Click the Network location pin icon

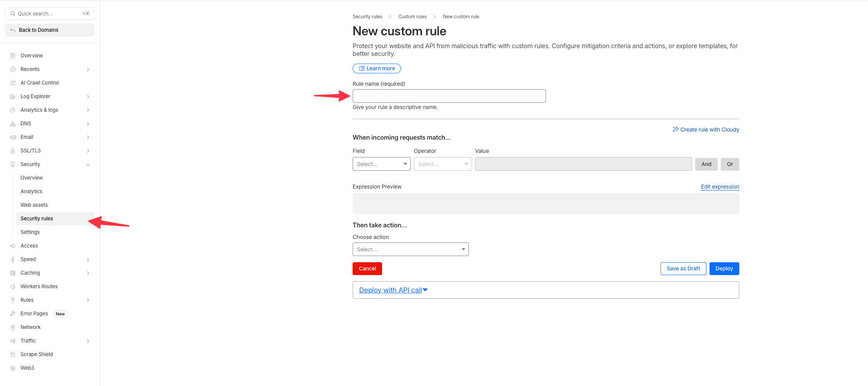[x=13, y=327]
